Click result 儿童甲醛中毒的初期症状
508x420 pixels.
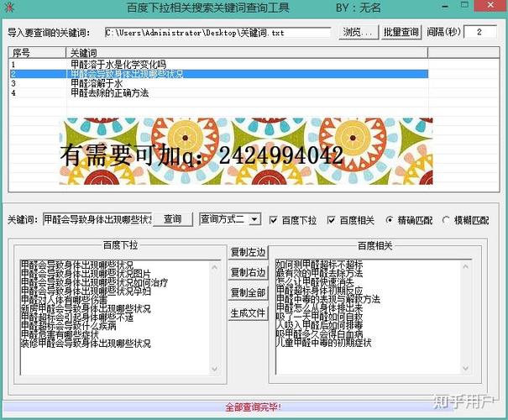click(323, 343)
